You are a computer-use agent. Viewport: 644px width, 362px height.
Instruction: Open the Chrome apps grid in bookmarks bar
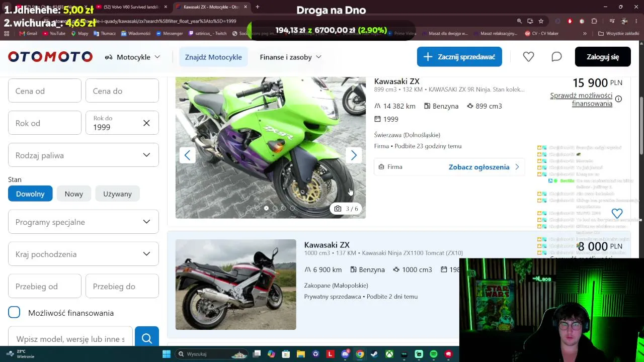(7, 34)
